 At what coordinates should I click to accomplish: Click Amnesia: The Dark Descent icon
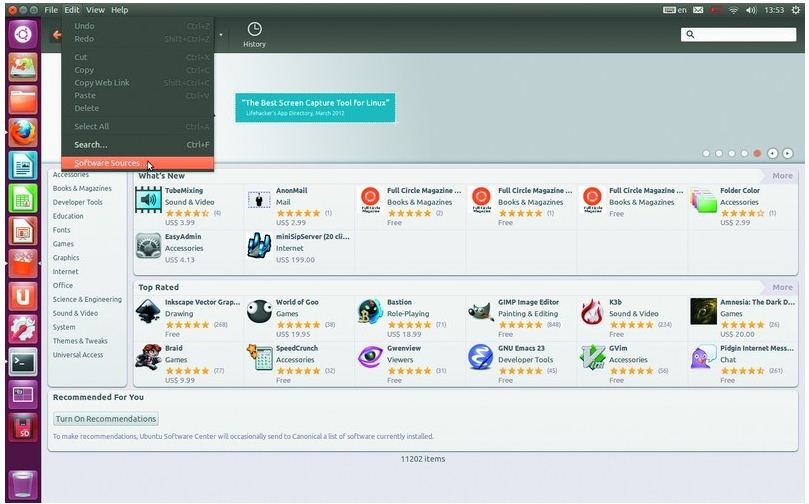click(x=703, y=312)
